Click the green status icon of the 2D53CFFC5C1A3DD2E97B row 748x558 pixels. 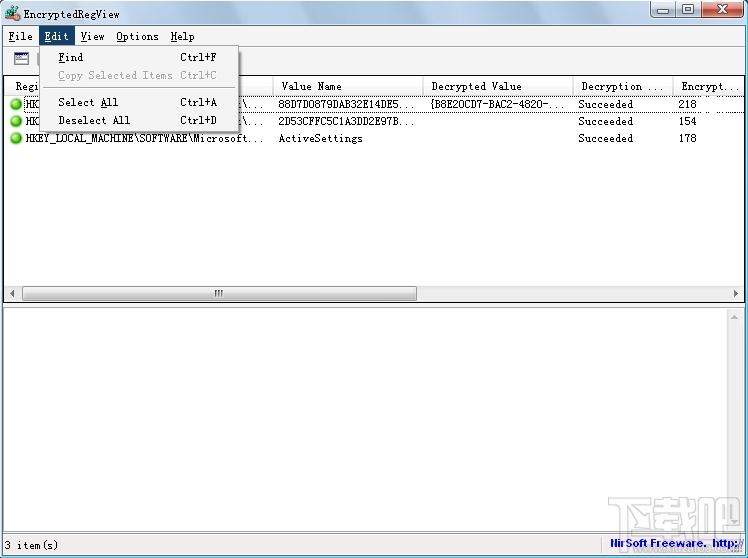[16, 121]
